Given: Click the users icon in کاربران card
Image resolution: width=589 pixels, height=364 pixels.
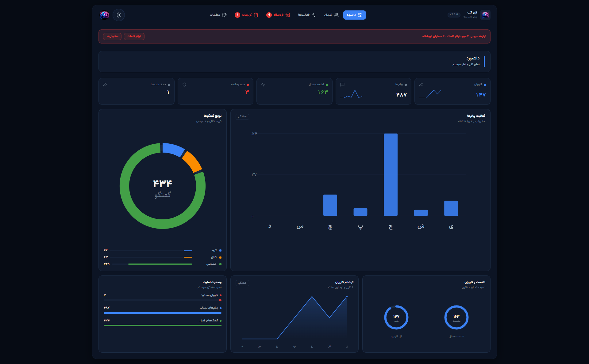Looking at the screenshot, I should point(421,85).
